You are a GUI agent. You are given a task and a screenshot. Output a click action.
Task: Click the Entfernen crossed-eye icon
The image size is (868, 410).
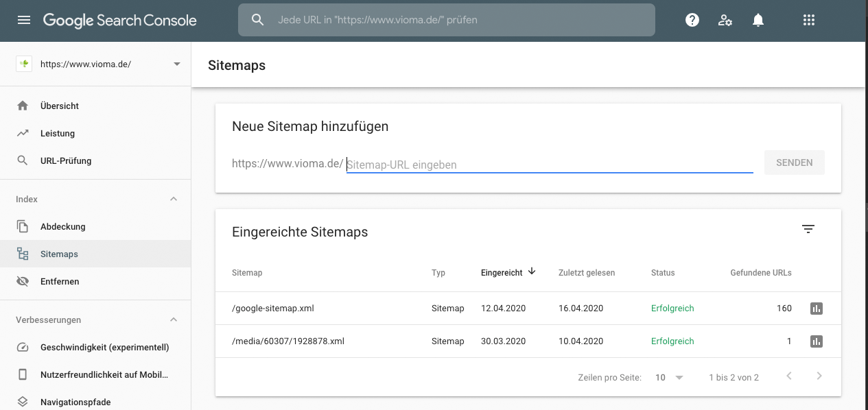[23, 281]
